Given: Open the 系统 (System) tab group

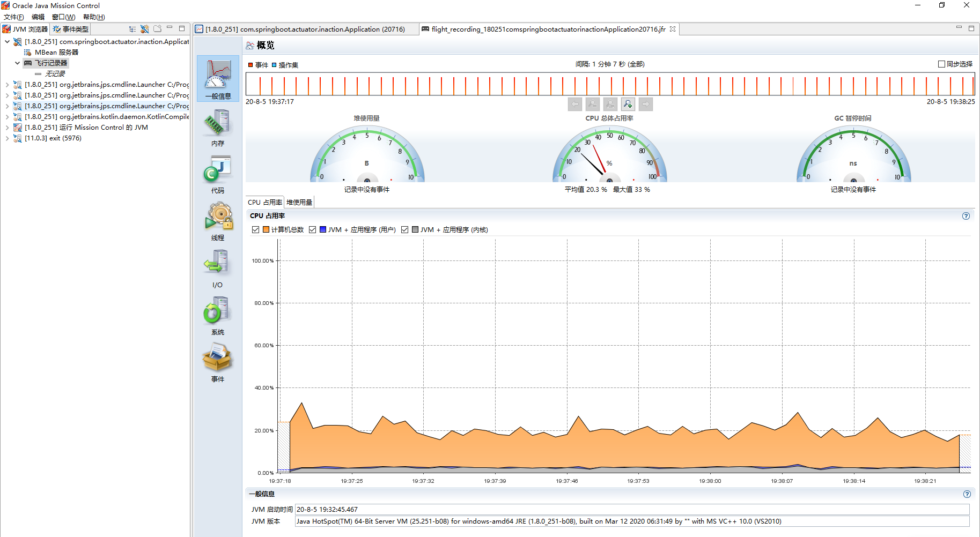Looking at the screenshot, I should (218, 316).
